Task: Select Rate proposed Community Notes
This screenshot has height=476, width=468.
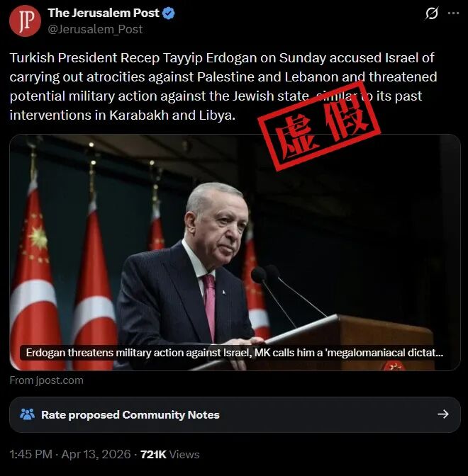Action: 130,414
